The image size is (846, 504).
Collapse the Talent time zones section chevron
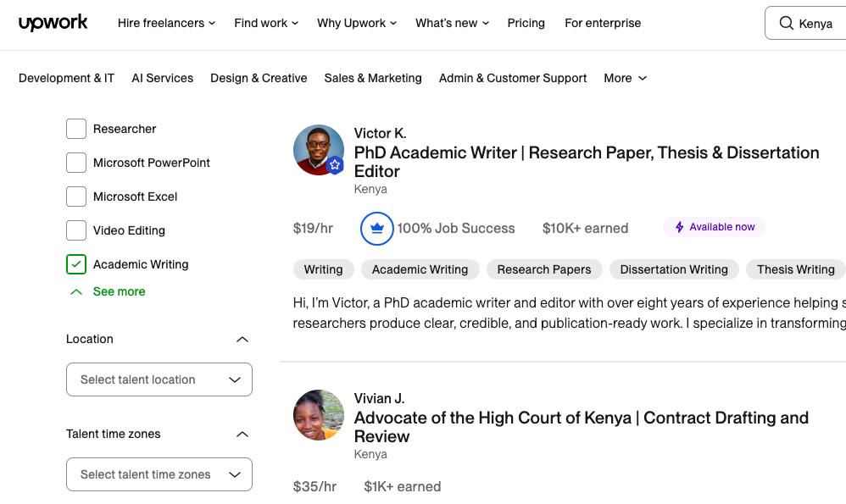click(x=242, y=435)
